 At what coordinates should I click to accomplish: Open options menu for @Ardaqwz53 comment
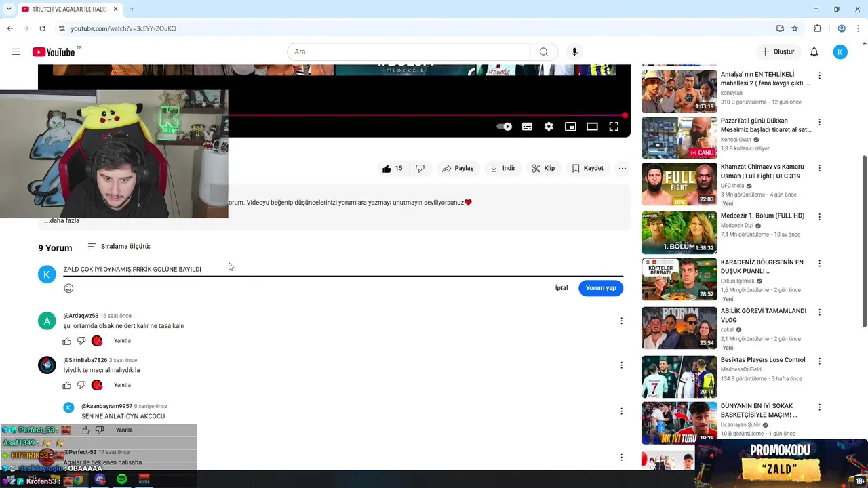(621, 321)
